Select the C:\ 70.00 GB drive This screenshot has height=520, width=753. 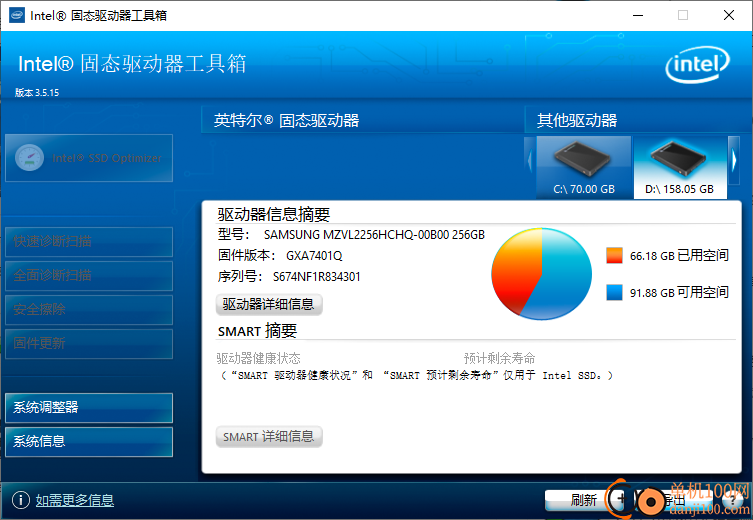click(x=583, y=168)
